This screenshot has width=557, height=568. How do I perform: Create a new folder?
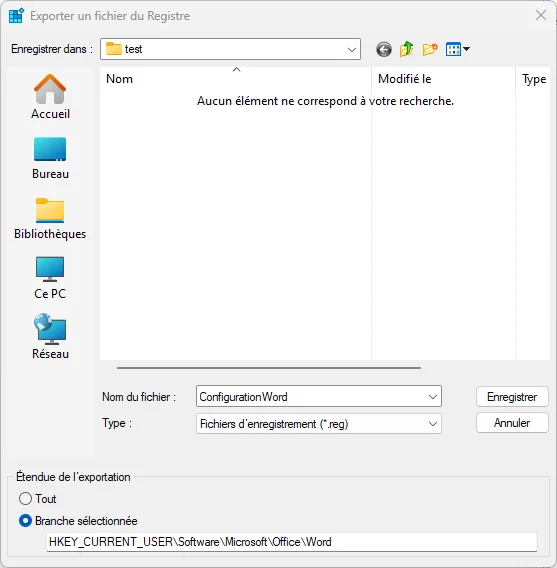(x=430, y=49)
